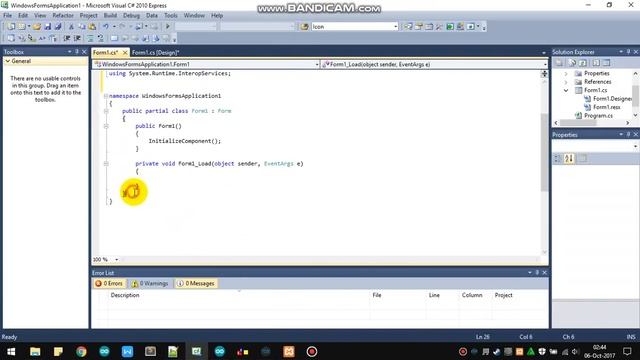Screen dimensions: 640x360
Task: Toggle auto-hide pin on Solution Explorer
Action: [629, 52]
